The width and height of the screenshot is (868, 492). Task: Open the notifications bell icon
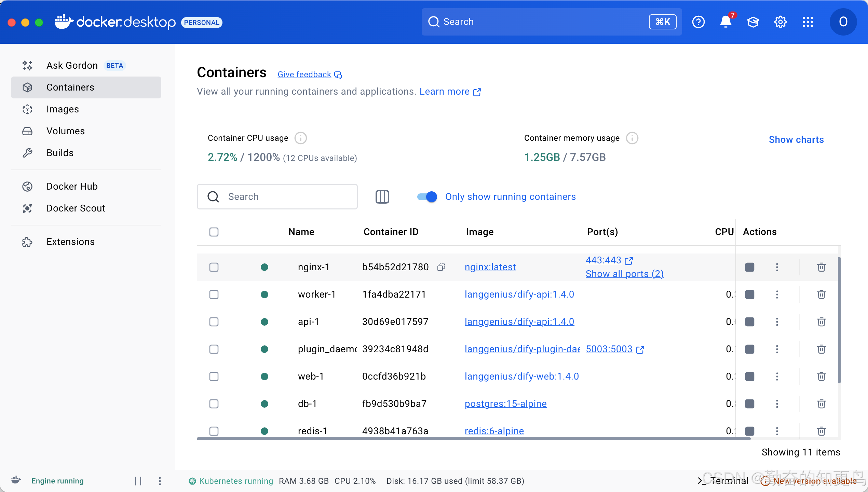point(725,22)
